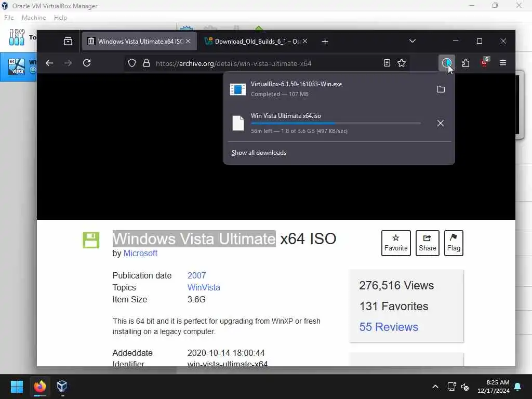Click the VirtualBox exe file icon
This screenshot has width=532, height=399.
tap(237, 89)
